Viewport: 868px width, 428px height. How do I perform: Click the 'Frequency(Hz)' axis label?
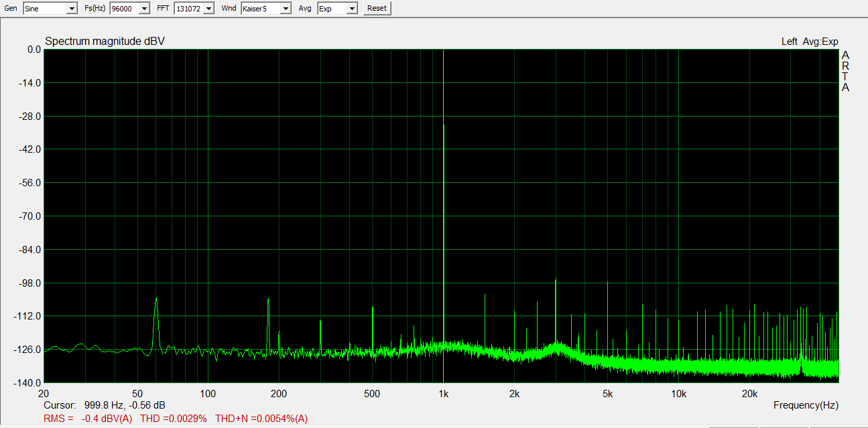[x=806, y=405]
